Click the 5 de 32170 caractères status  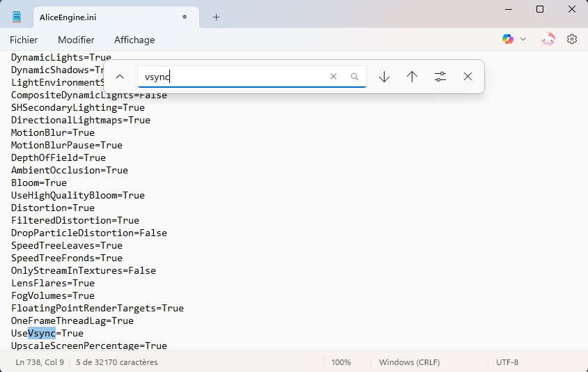click(116, 362)
